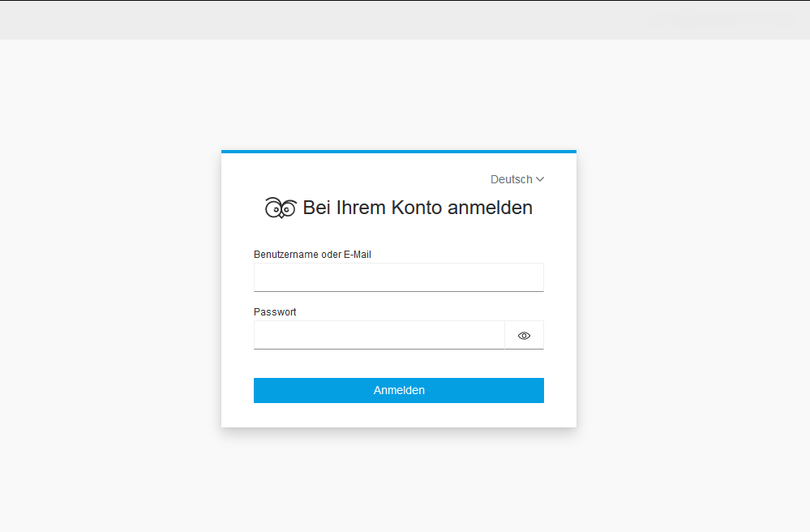Click the gray header bar at top
This screenshot has width=810, height=532.
click(405, 20)
